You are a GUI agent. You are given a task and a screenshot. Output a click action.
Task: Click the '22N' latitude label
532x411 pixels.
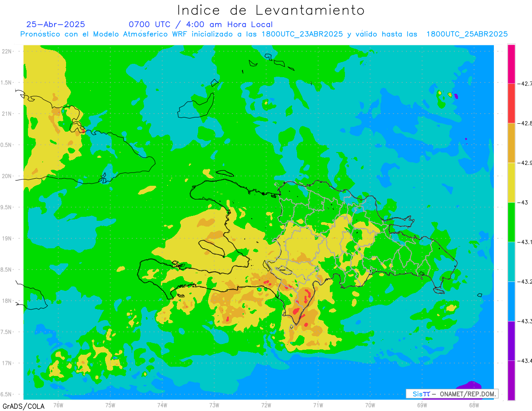click(7, 51)
